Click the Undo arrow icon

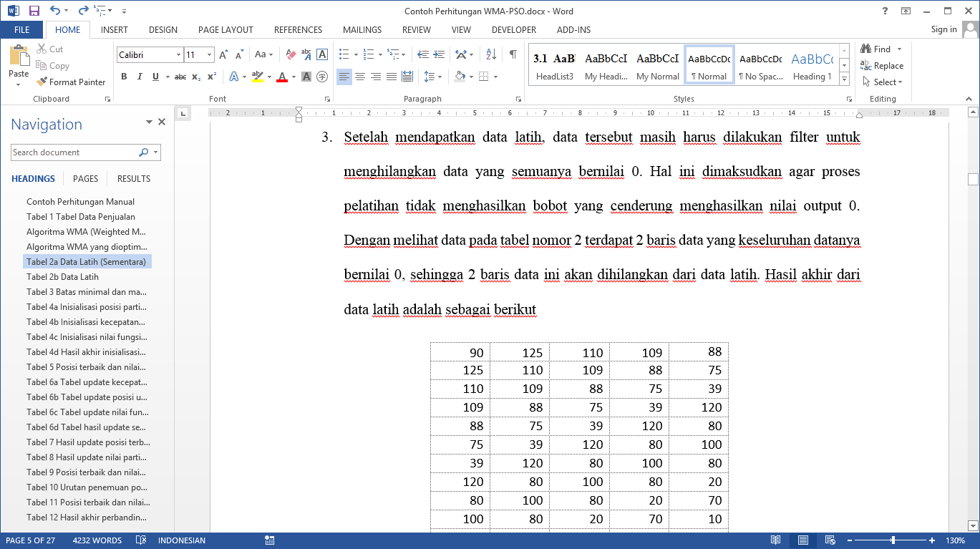[x=55, y=11]
